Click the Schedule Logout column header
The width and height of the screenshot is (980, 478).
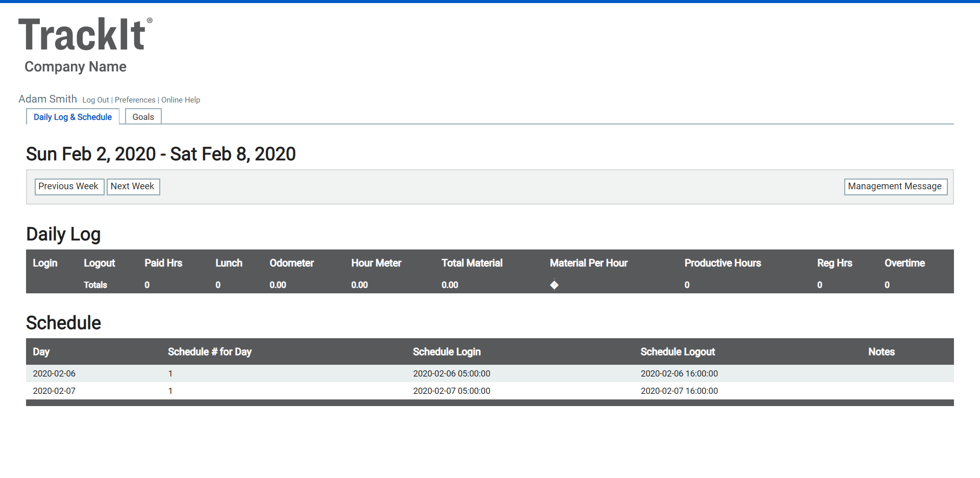[678, 352]
